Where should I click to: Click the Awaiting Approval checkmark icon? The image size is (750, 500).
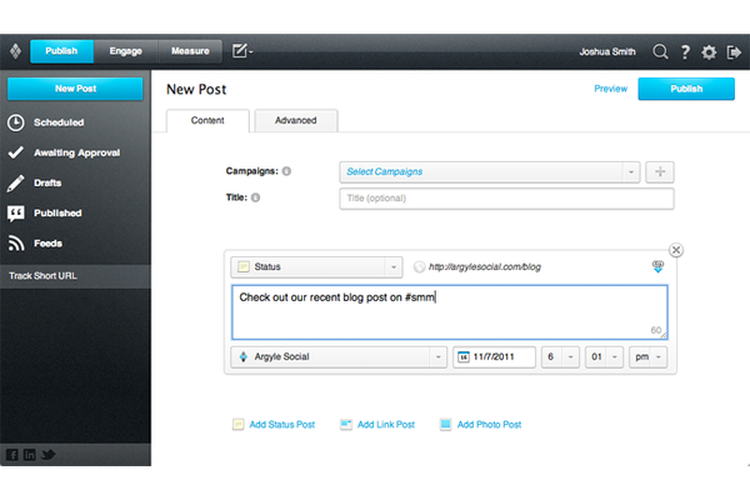pos(16,153)
